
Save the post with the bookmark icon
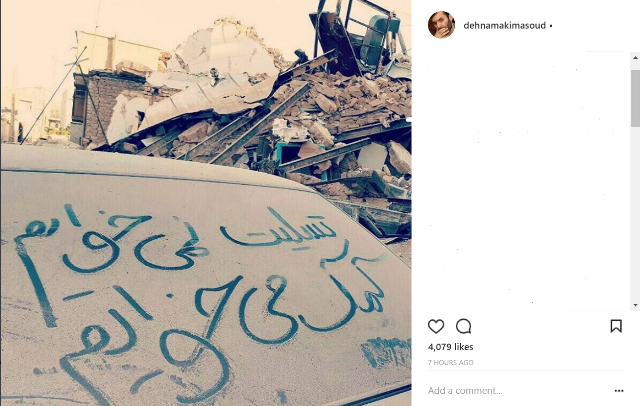tap(616, 326)
